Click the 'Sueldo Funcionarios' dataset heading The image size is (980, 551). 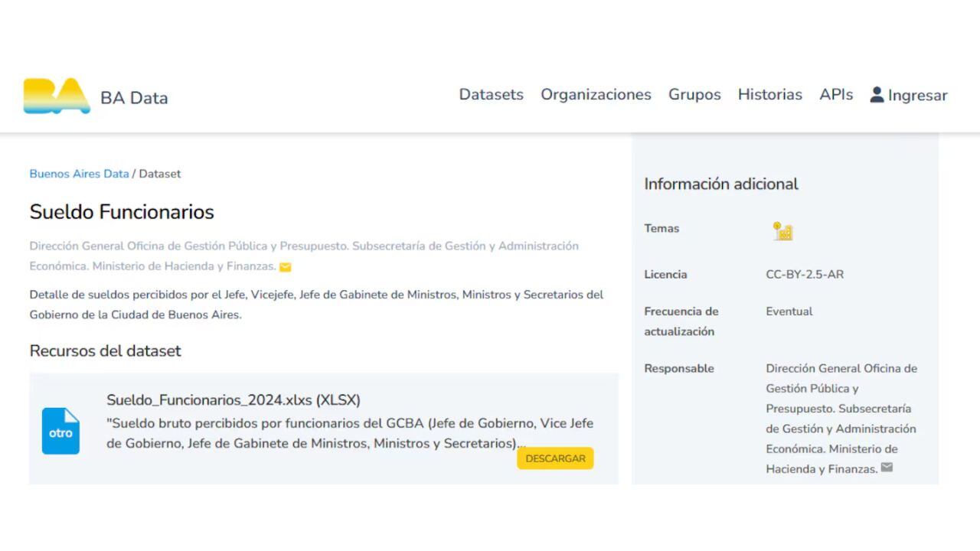122,212
